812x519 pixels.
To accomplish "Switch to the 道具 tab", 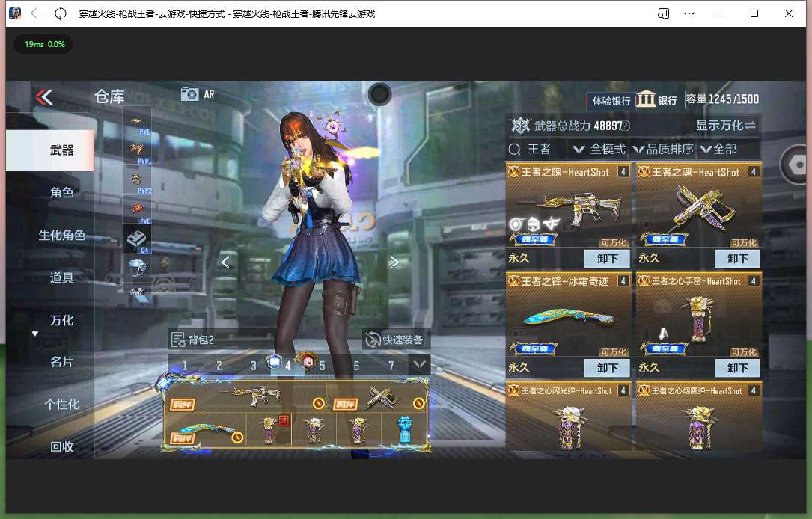I will (x=61, y=278).
